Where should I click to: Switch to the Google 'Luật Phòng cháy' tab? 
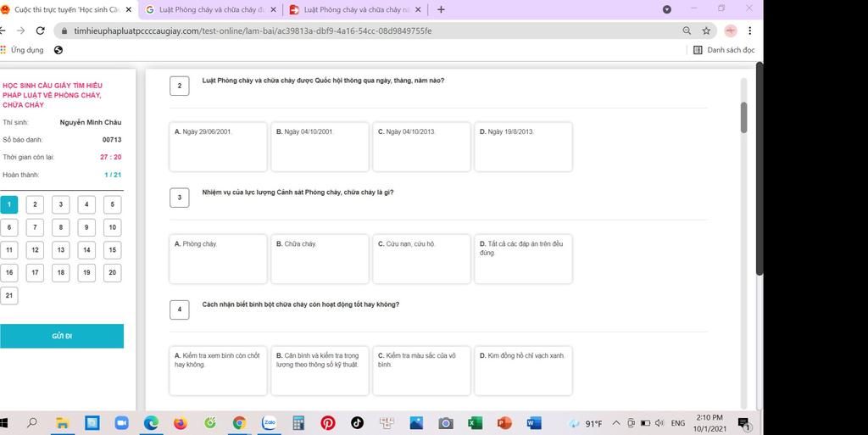click(211, 9)
